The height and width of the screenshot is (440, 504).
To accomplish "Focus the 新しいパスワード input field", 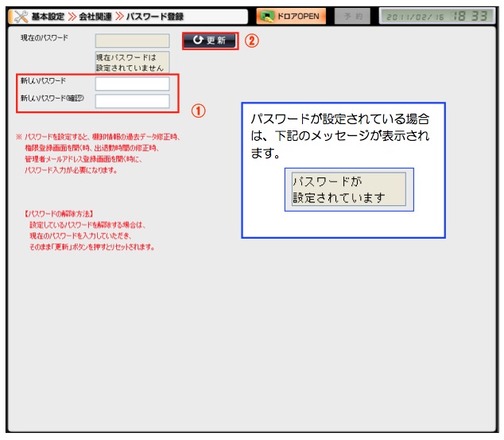I will pos(132,84).
